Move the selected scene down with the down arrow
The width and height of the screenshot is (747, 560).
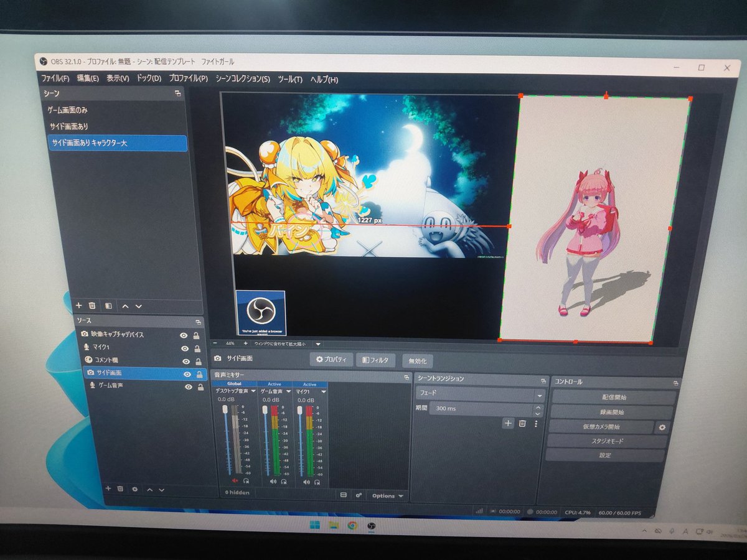pos(138,306)
